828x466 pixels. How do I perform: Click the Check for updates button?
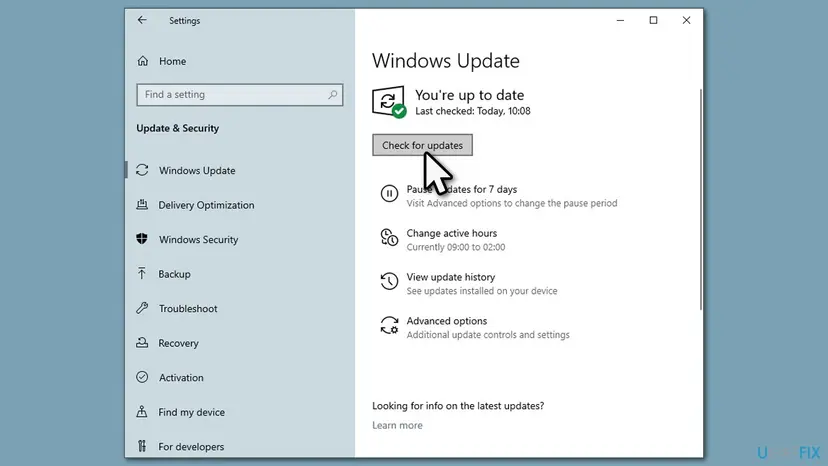422,145
